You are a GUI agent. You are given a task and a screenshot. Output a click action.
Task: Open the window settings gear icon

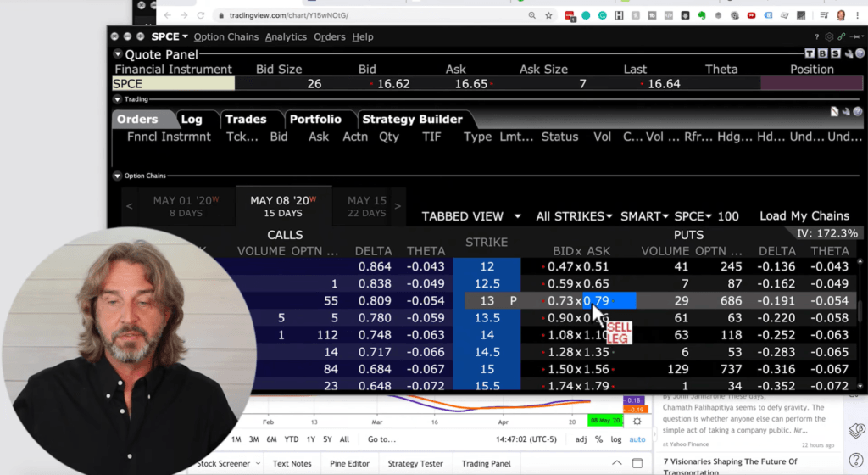(x=829, y=37)
